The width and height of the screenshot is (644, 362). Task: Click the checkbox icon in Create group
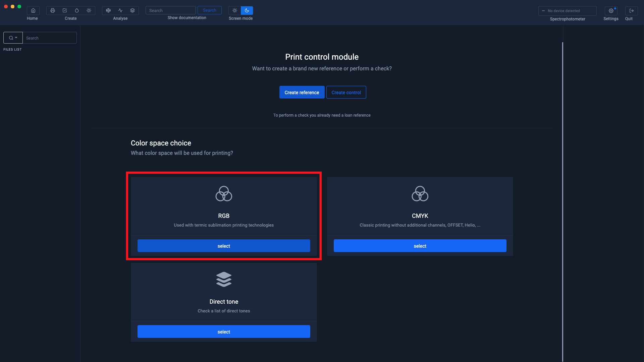65,10
